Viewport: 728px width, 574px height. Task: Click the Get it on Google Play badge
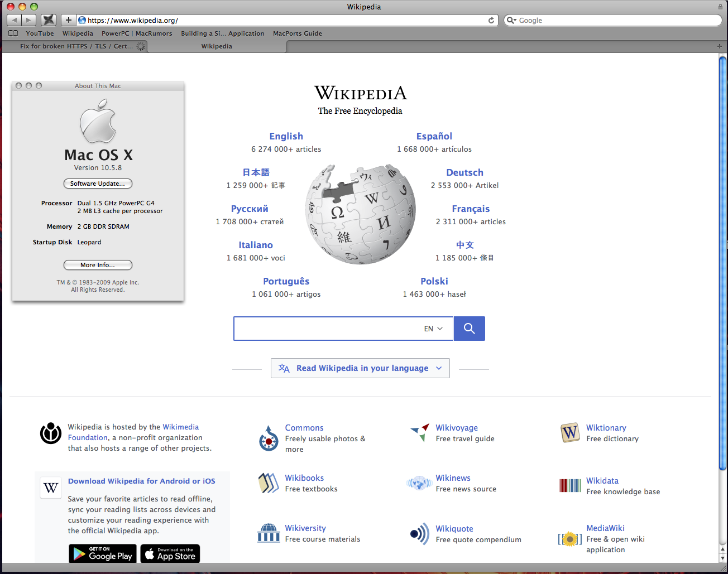point(103,553)
